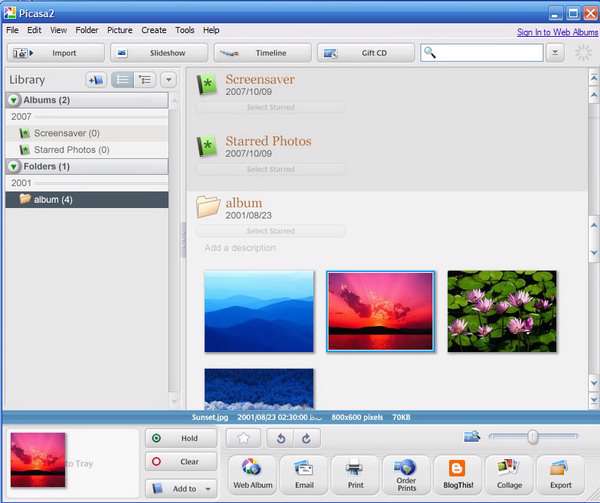The height and width of the screenshot is (503, 600).
Task: Collapse the Albums (2) section
Action: (x=13, y=100)
